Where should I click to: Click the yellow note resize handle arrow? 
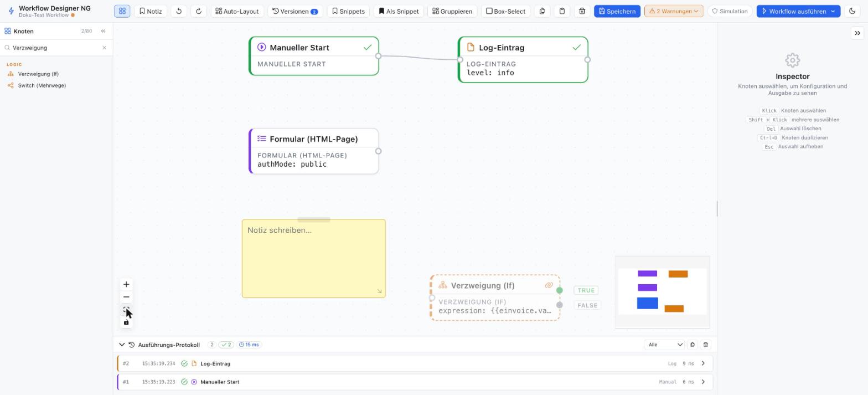379,291
